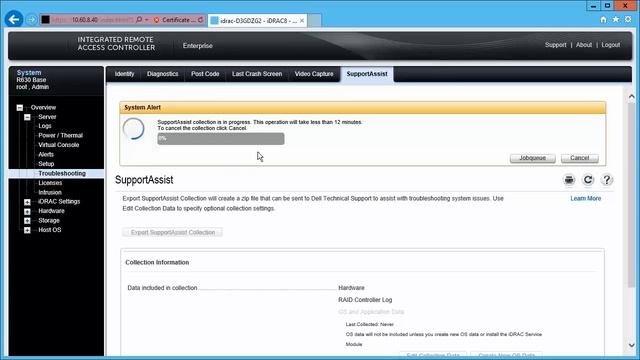
Task: Open the Favorites star icon
Action: pyautogui.click(x=616, y=19)
